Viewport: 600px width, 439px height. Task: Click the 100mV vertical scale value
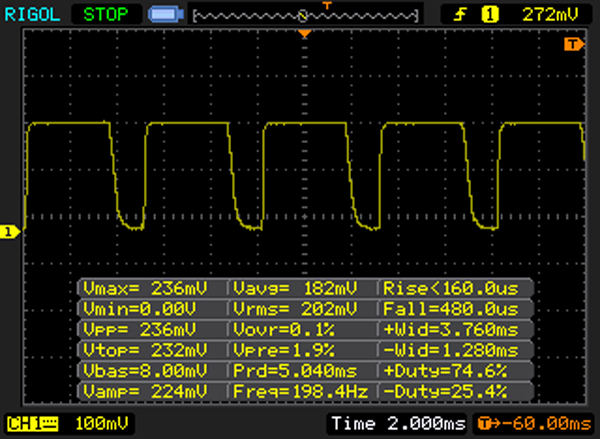click(102, 424)
